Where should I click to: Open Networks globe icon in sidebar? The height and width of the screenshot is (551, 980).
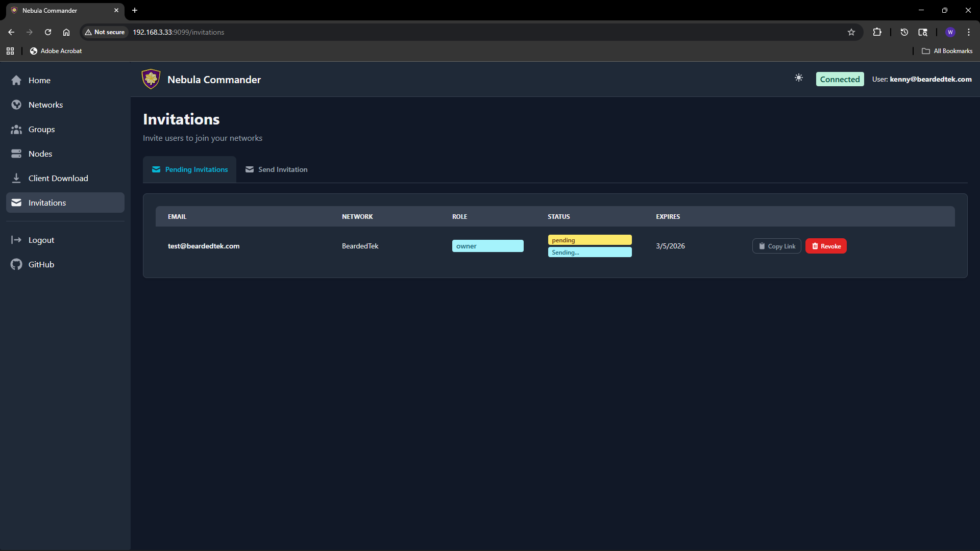tap(16, 105)
